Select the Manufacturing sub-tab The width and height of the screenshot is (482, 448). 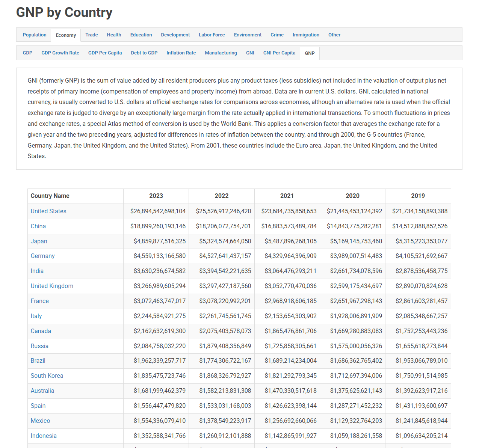point(221,53)
